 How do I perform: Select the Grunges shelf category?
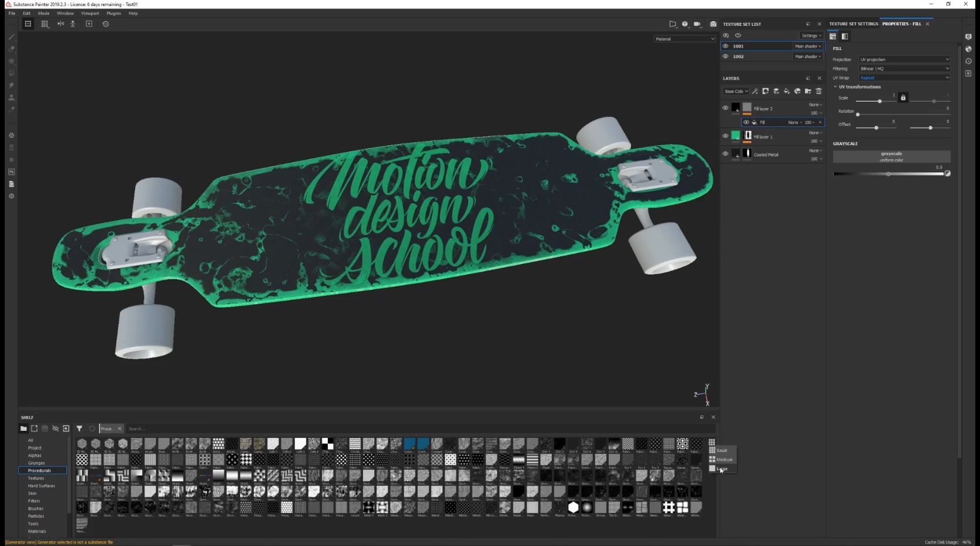click(x=36, y=463)
